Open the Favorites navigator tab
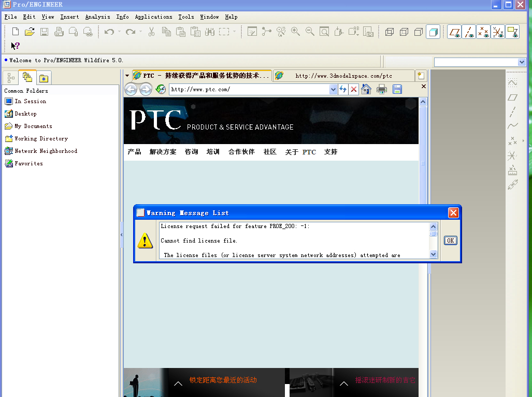The width and height of the screenshot is (532, 397). pyautogui.click(x=44, y=78)
